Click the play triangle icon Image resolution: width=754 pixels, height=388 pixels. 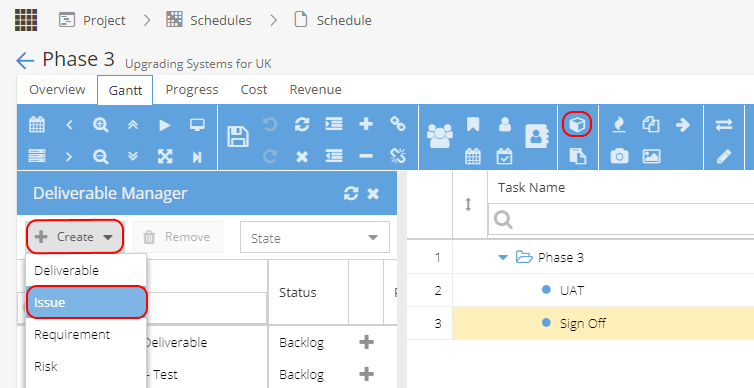click(x=165, y=125)
